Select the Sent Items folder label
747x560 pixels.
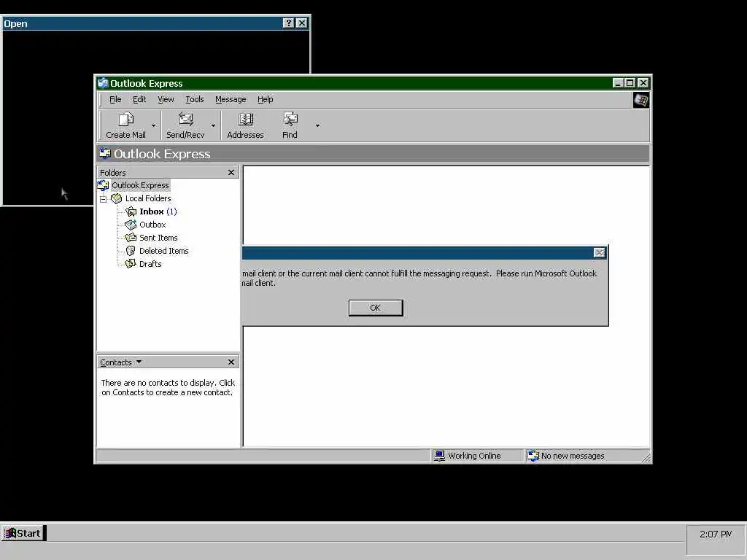tap(158, 238)
